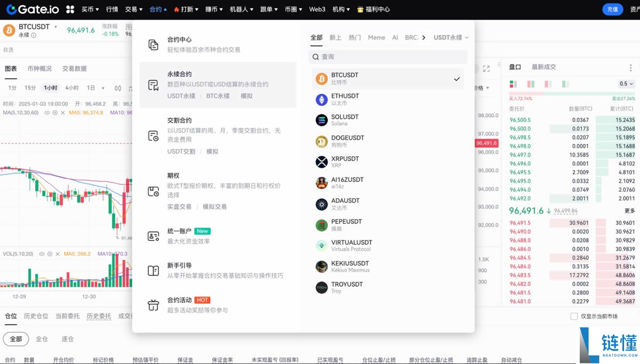Open the 交易 top nav dropdown
This screenshot has height=364, width=640.
click(134, 10)
